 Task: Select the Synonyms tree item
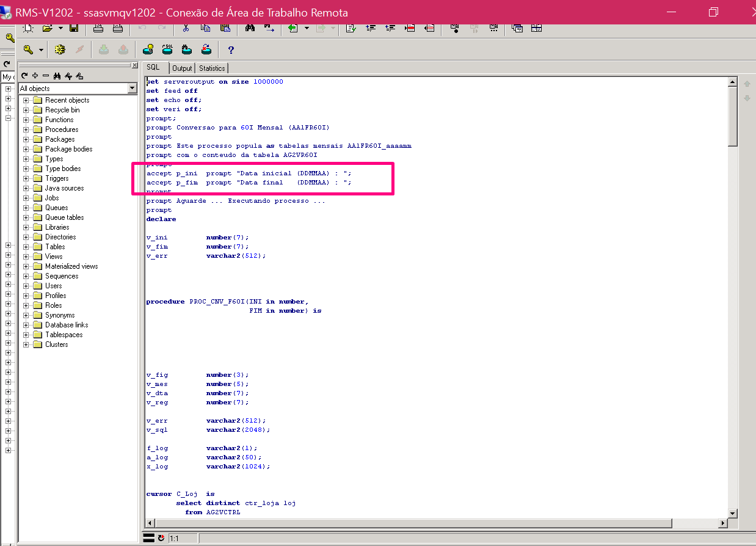click(60, 315)
